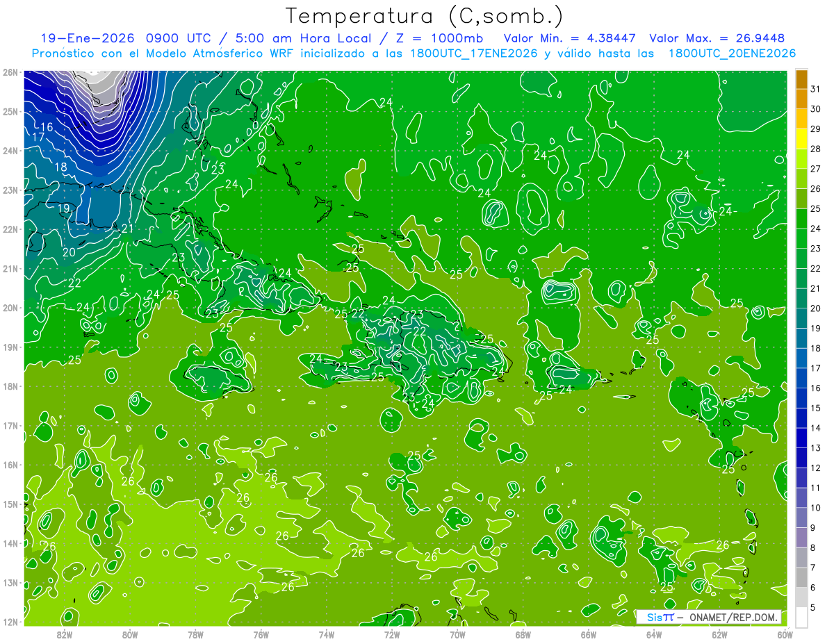Click the 16N latitude axis label
Screen dimensions: 834x644
pos(10,465)
